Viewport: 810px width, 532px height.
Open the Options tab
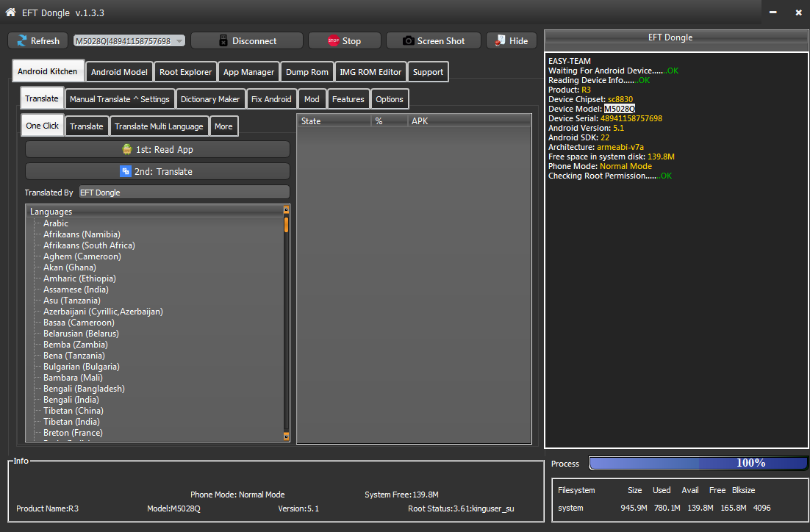click(x=390, y=99)
